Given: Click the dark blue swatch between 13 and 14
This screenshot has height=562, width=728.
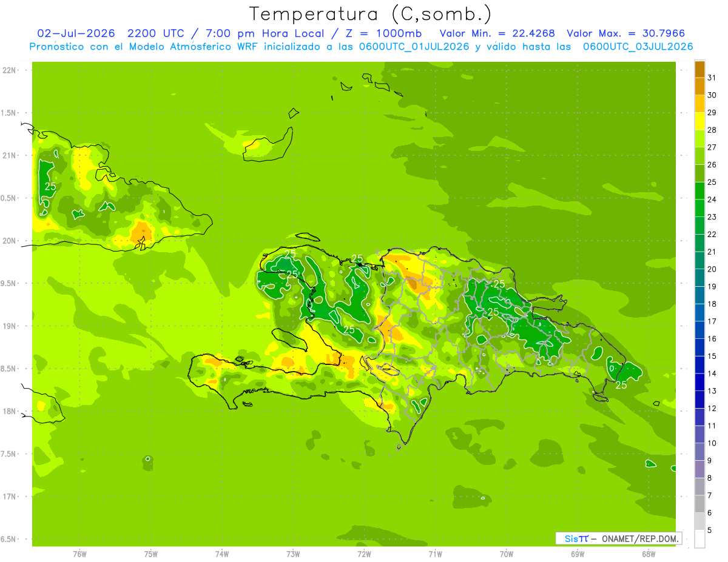Looking at the screenshot, I should click(x=699, y=382).
